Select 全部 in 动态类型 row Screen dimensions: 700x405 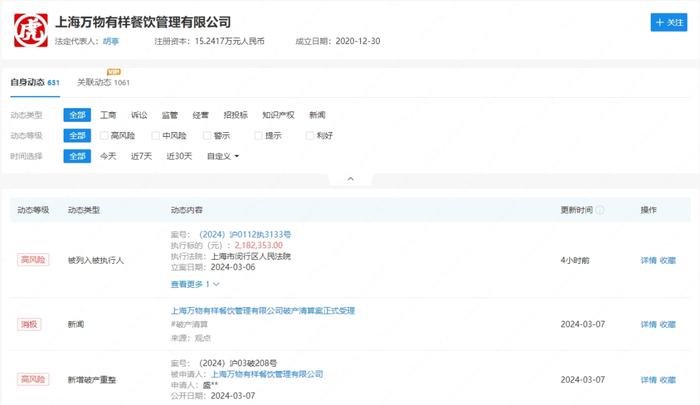click(x=77, y=115)
